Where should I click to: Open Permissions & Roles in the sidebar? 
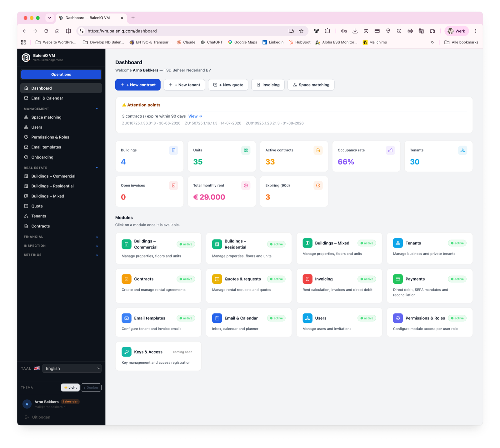pyautogui.click(x=61, y=137)
